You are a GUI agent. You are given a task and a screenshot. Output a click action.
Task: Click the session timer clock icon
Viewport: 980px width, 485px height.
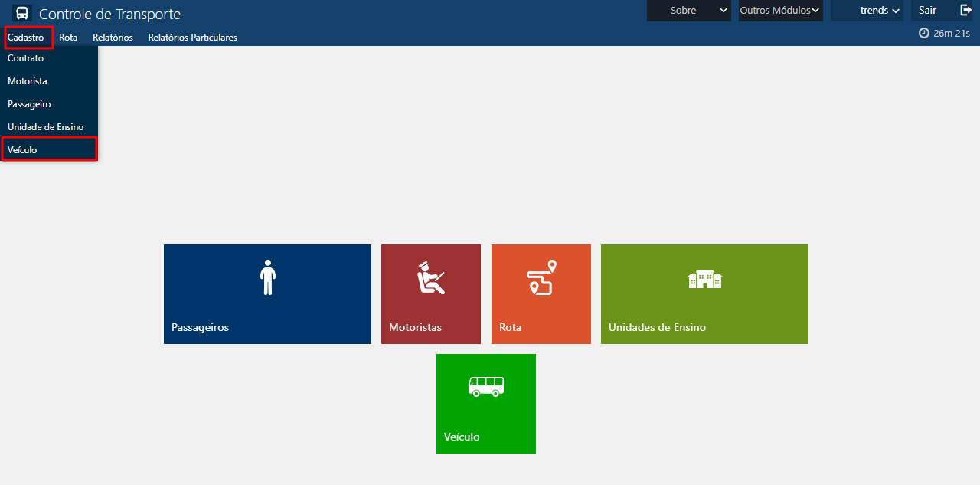click(923, 33)
